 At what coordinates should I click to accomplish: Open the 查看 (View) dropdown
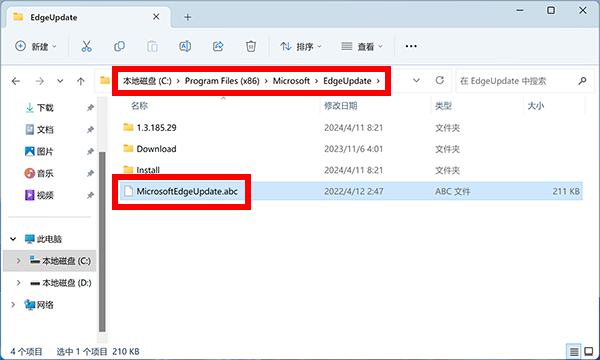(x=362, y=46)
